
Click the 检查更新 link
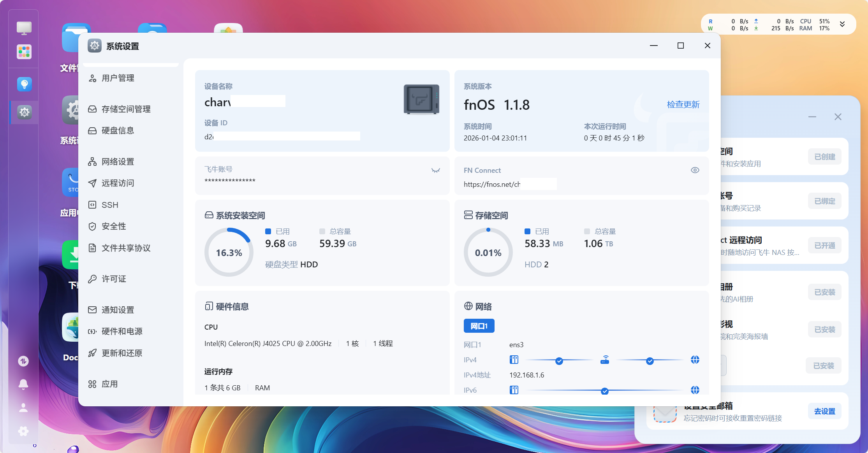[683, 104]
